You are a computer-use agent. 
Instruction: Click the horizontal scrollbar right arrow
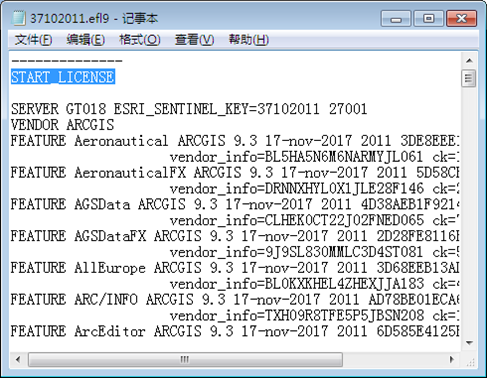pos(452,359)
